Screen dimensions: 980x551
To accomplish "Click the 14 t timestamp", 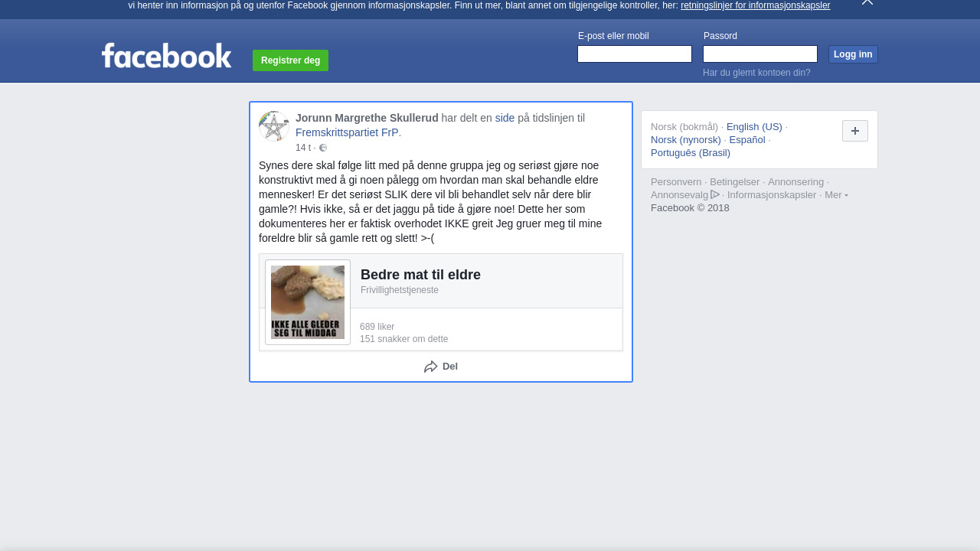I will (303, 148).
